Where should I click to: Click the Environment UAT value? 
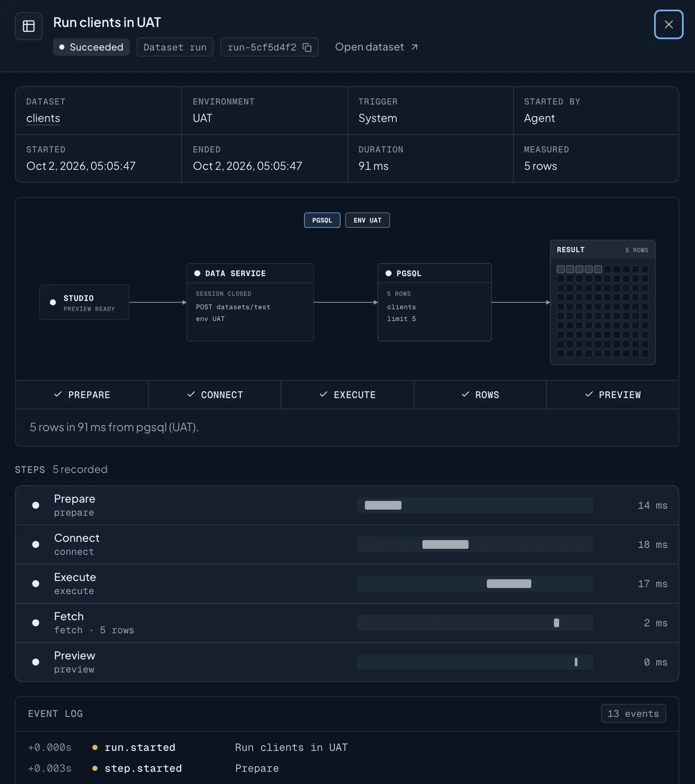click(202, 118)
